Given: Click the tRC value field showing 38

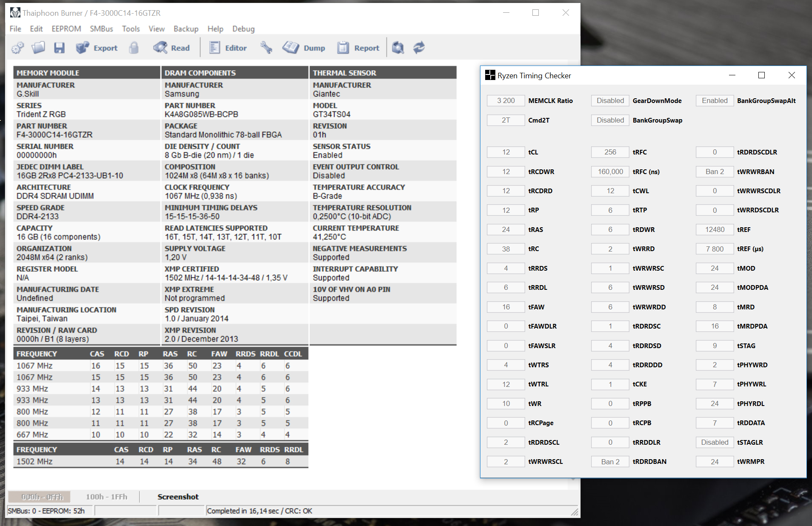Looking at the screenshot, I should (x=506, y=249).
